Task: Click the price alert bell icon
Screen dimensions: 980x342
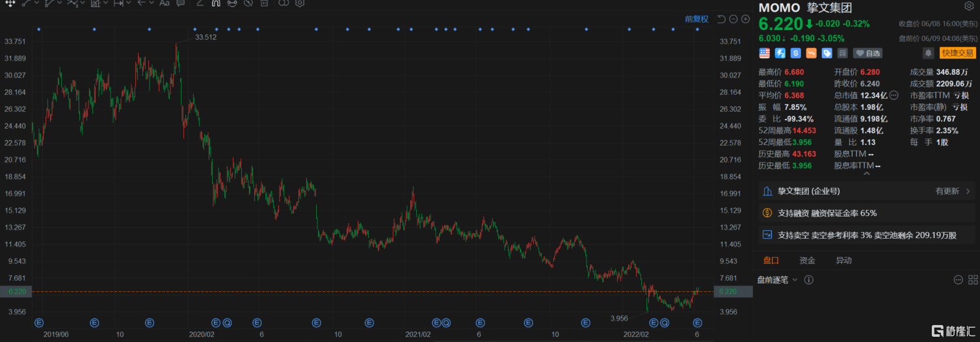Action: pos(928,53)
